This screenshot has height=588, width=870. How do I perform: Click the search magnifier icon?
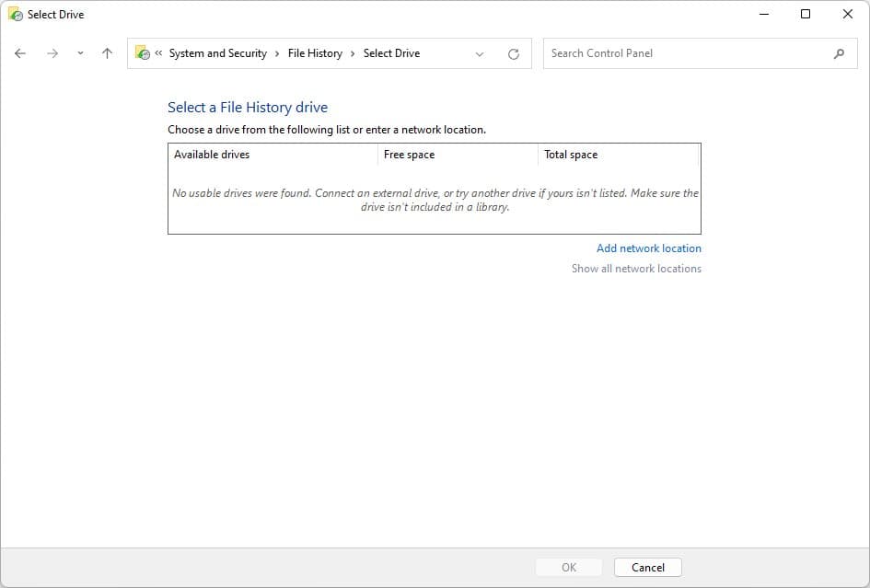coord(839,53)
